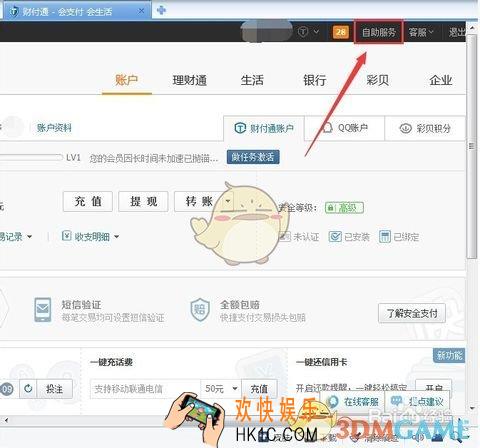Screen dimensions: 480x448
Task: Click the 转账 transfer button
Action: click(199, 201)
